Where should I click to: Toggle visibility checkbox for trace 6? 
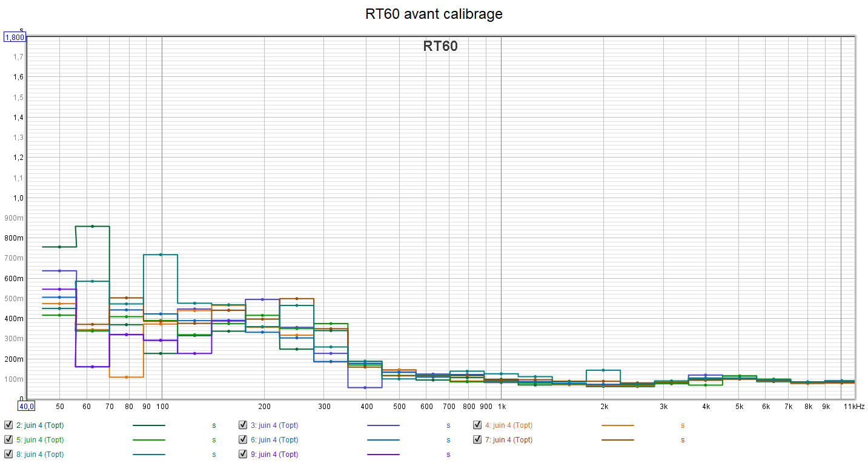tap(243, 440)
